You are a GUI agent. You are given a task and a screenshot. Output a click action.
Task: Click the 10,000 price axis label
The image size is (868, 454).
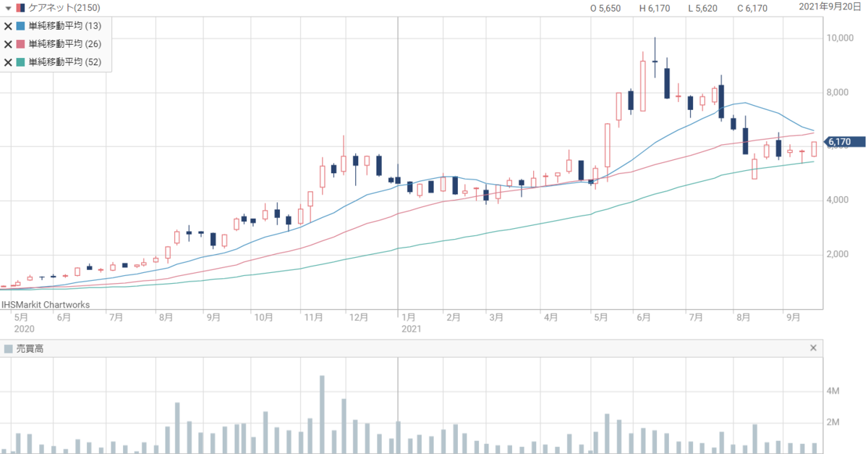[842, 38]
